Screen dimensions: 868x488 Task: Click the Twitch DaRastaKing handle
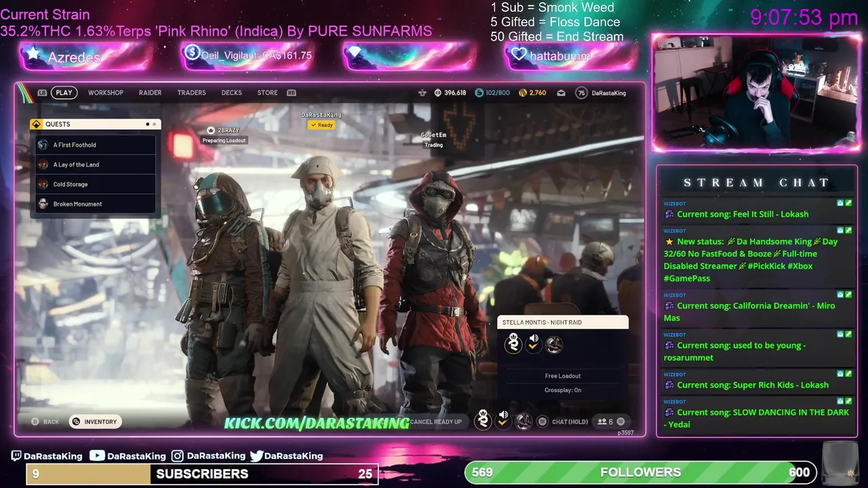[47, 456]
